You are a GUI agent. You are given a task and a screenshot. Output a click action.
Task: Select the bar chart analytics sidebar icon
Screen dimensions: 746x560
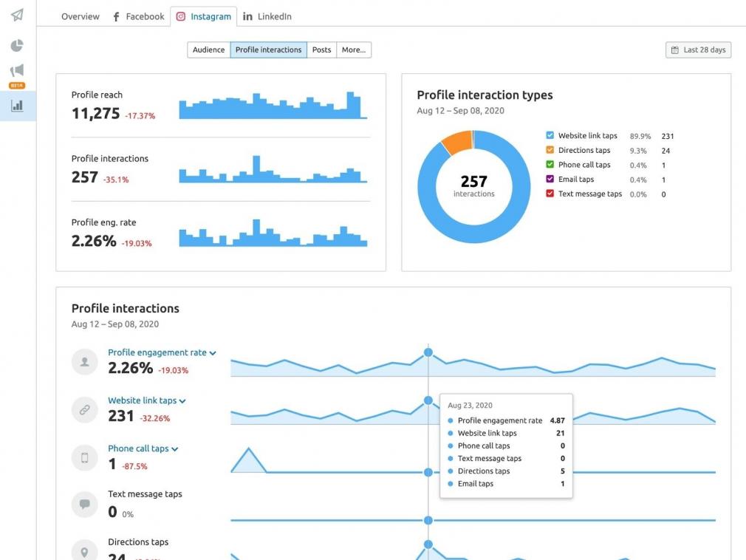pyautogui.click(x=17, y=106)
